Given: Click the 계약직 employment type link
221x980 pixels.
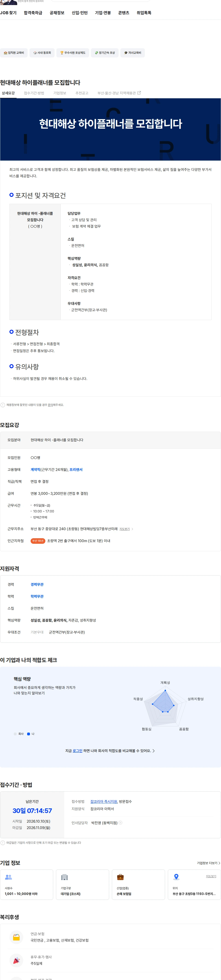Looking at the screenshot, I should point(35,470).
